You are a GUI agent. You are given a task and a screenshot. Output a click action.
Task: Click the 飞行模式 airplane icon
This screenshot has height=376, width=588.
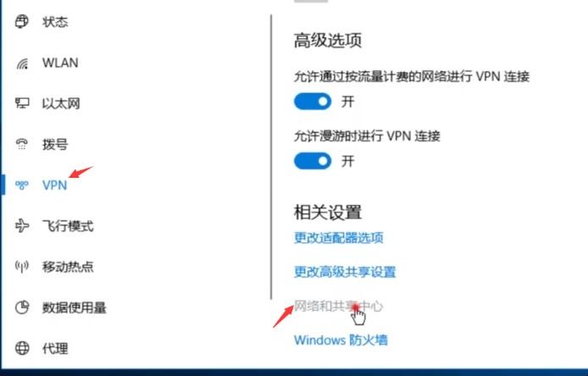pos(22,225)
